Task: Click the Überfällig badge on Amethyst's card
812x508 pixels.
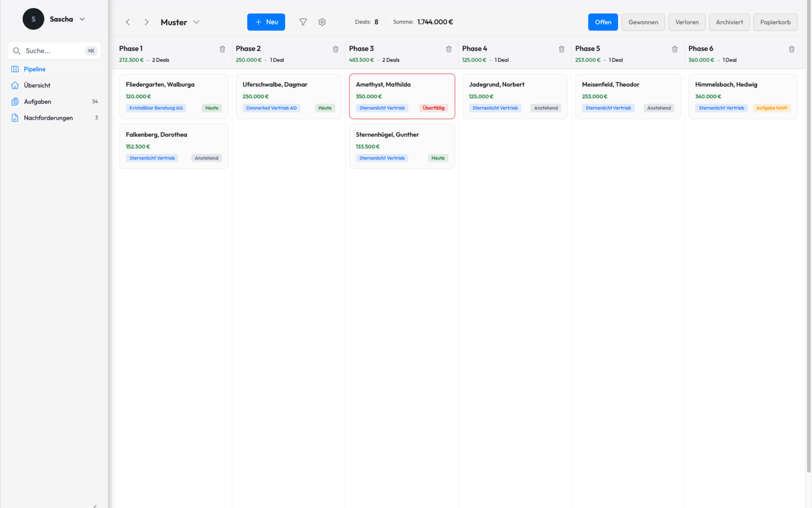Action: pyautogui.click(x=434, y=108)
